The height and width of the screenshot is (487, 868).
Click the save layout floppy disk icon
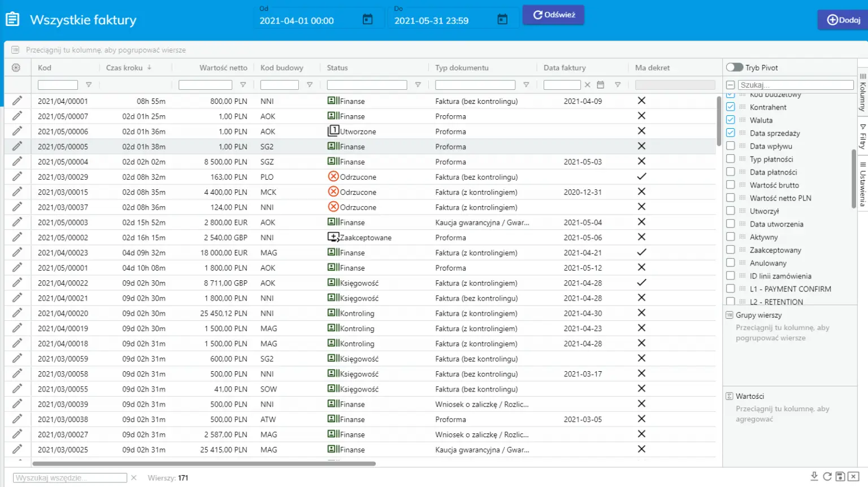840,476
